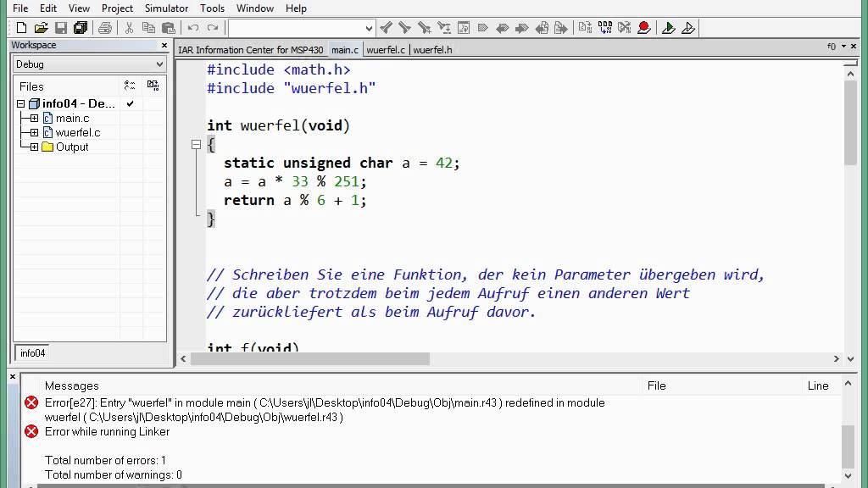Open the Help menu
The width and height of the screenshot is (868, 488).
(296, 8)
